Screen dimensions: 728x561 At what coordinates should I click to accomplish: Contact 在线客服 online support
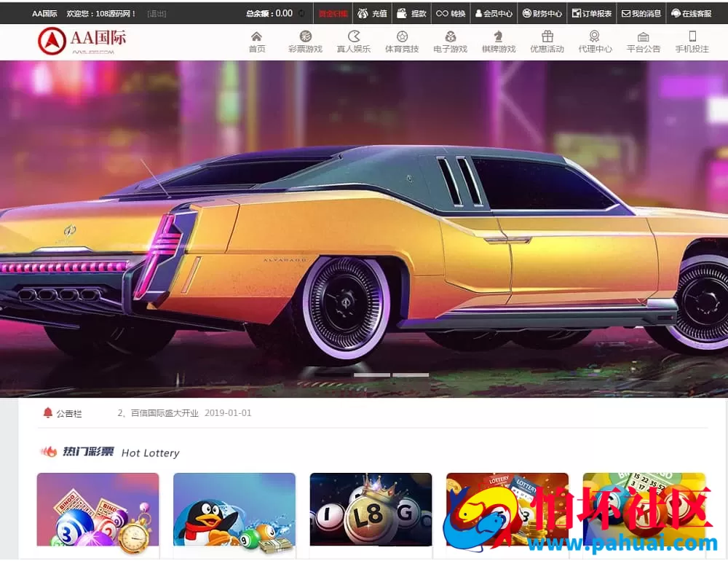pos(691,13)
